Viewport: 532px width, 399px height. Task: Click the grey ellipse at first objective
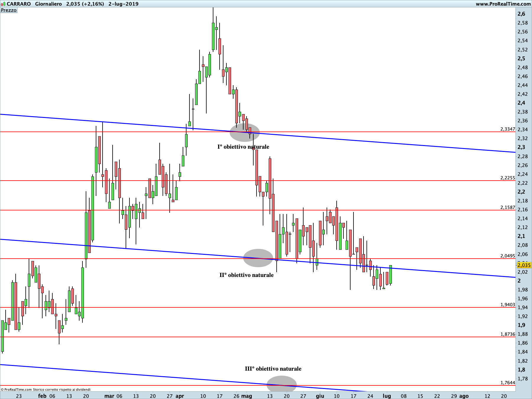click(245, 132)
